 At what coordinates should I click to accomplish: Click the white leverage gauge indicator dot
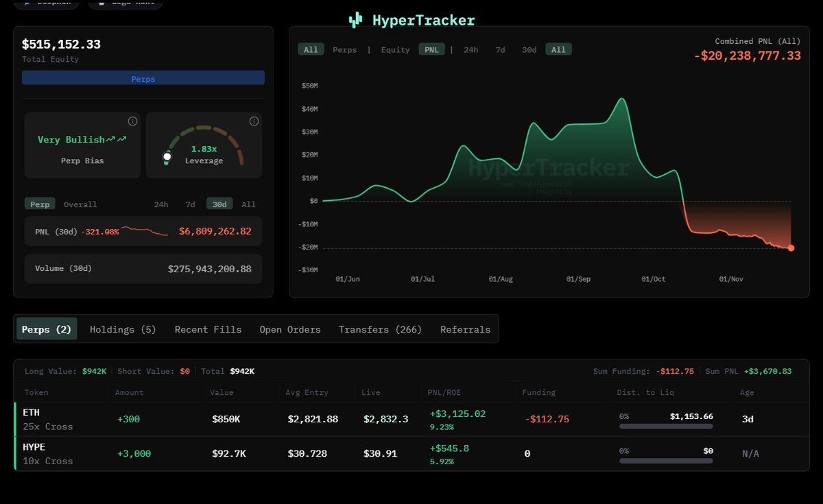pyautogui.click(x=167, y=157)
